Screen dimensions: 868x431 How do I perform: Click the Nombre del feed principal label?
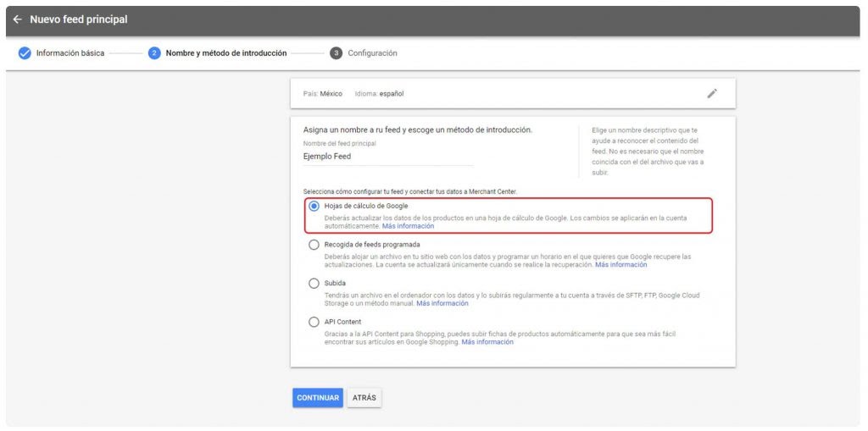pyautogui.click(x=339, y=144)
